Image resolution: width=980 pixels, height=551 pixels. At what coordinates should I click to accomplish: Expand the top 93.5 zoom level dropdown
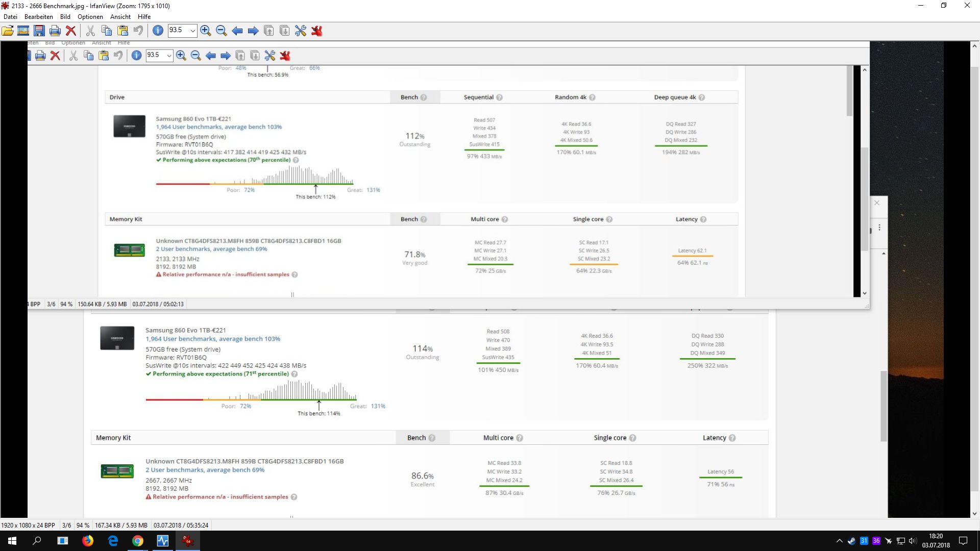(x=192, y=31)
